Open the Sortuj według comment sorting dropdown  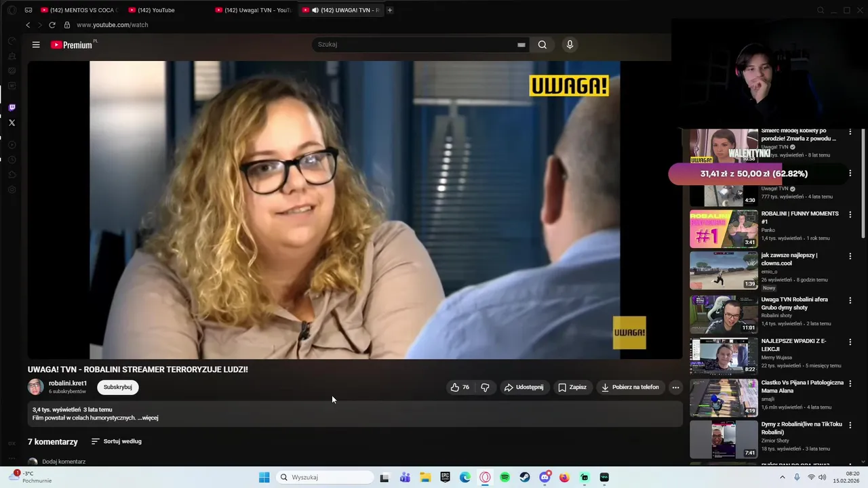coord(117,441)
